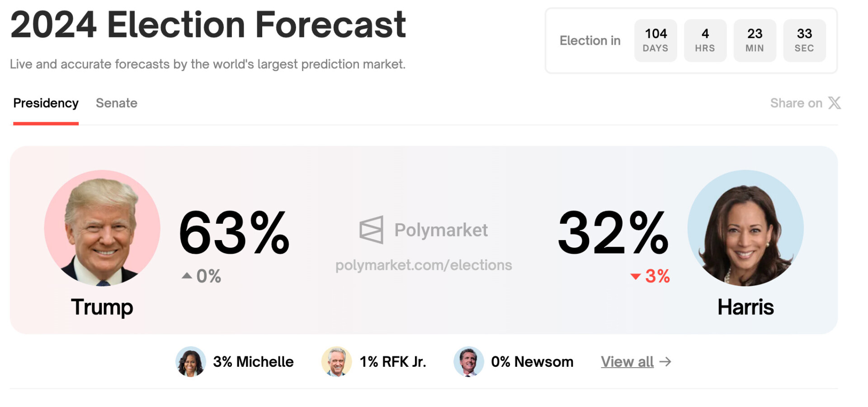The height and width of the screenshot is (407, 868).
Task: Select the Presidency tab
Action: click(x=46, y=103)
